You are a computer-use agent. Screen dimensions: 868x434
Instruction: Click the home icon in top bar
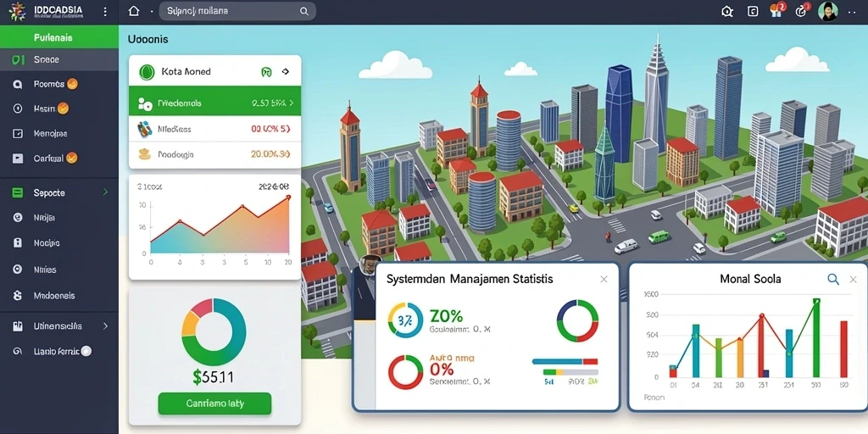[x=133, y=11]
